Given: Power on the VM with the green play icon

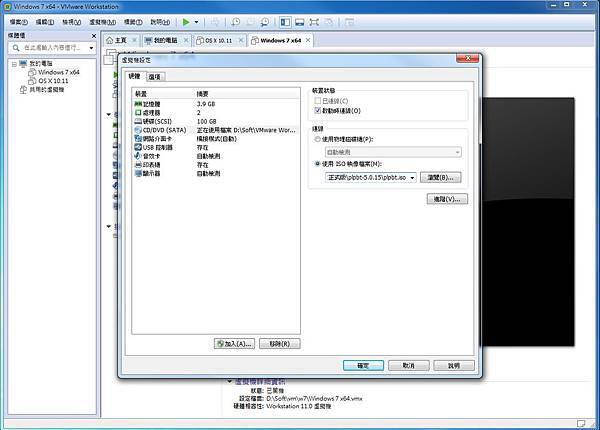Looking at the screenshot, I should [186, 22].
